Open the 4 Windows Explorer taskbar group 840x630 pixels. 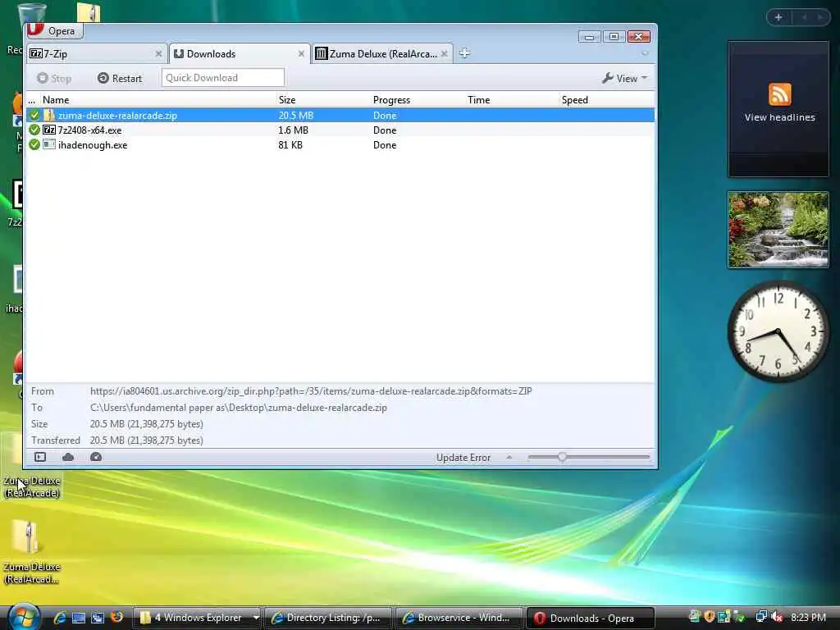click(x=197, y=618)
